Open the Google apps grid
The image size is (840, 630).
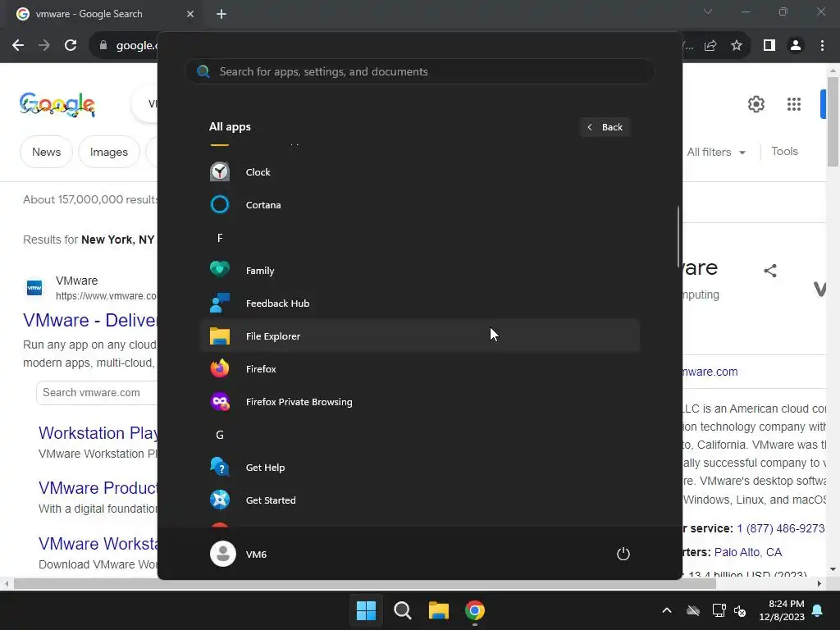click(794, 104)
